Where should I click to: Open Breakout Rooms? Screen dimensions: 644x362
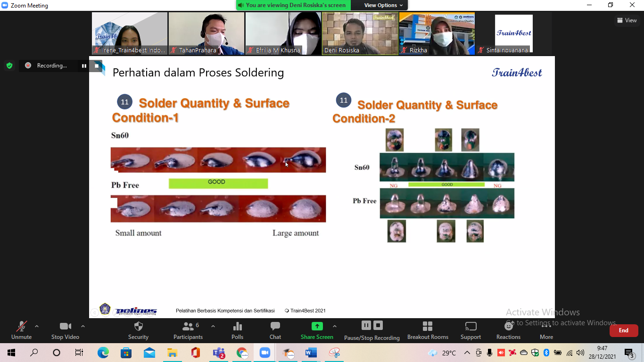(428, 327)
